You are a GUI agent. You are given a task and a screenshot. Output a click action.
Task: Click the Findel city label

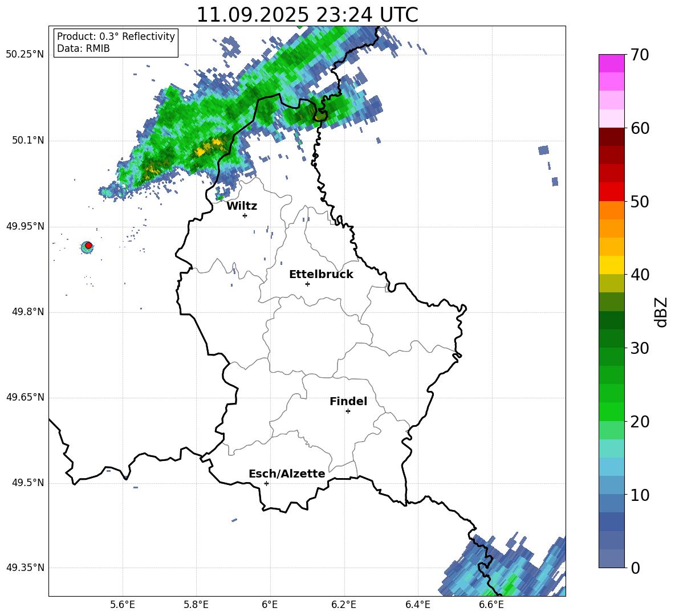pos(348,401)
